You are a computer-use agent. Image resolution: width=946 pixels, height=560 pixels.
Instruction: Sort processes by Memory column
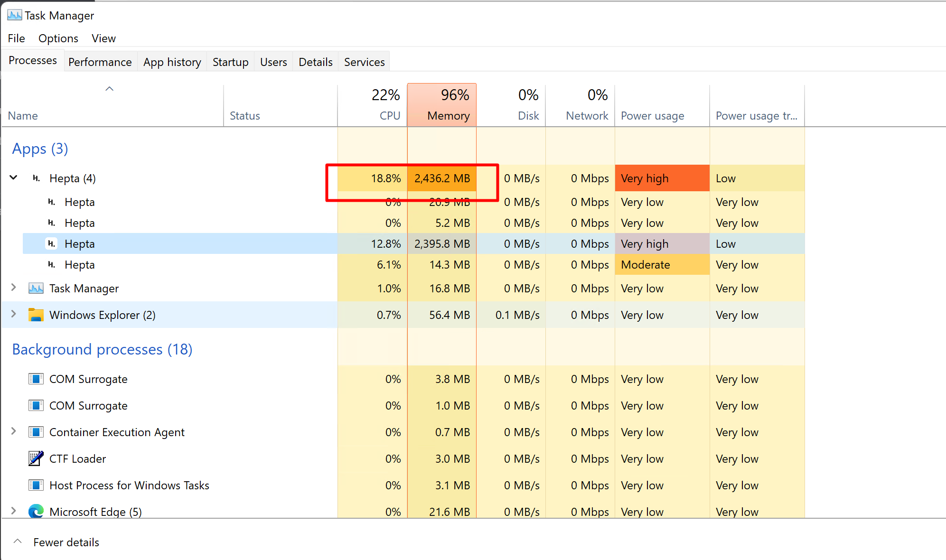pos(442,105)
